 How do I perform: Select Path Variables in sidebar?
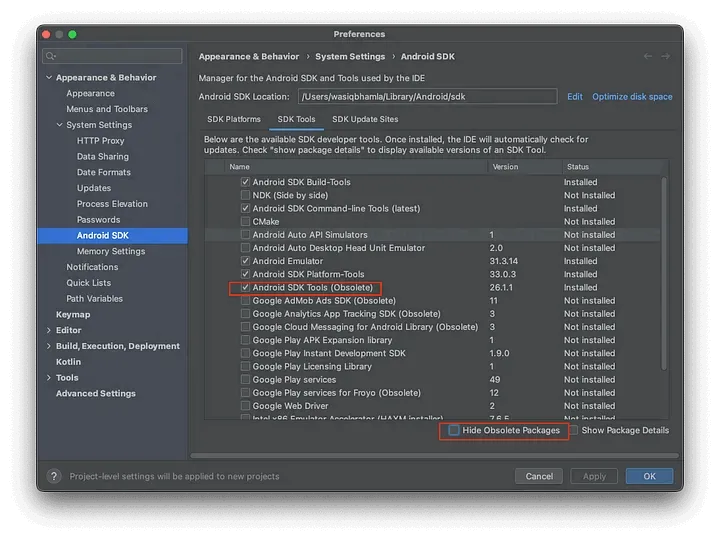point(95,298)
